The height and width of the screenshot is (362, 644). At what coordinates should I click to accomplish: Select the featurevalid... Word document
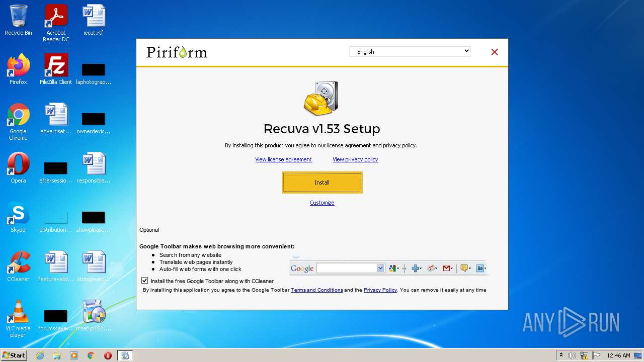(x=56, y=266)
